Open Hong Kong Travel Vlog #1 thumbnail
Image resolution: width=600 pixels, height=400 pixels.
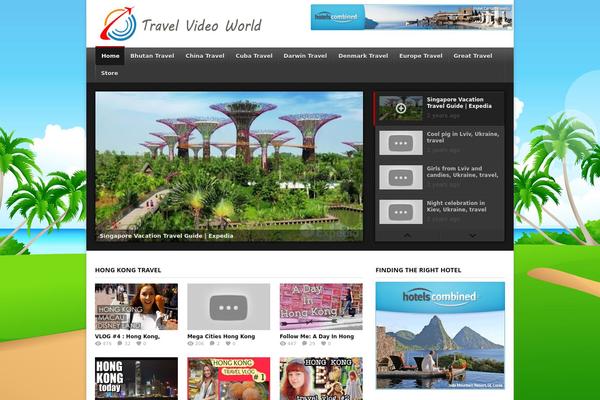(228, 379)
